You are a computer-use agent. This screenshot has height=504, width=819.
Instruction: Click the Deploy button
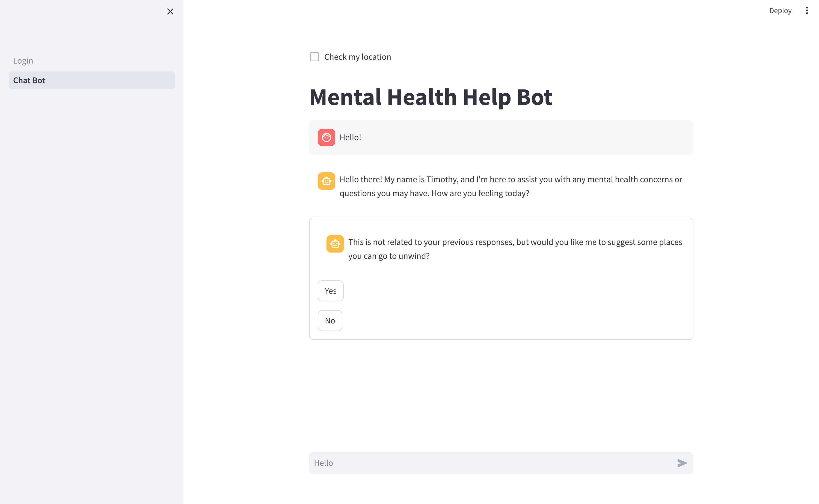click(x=780, y=11)
